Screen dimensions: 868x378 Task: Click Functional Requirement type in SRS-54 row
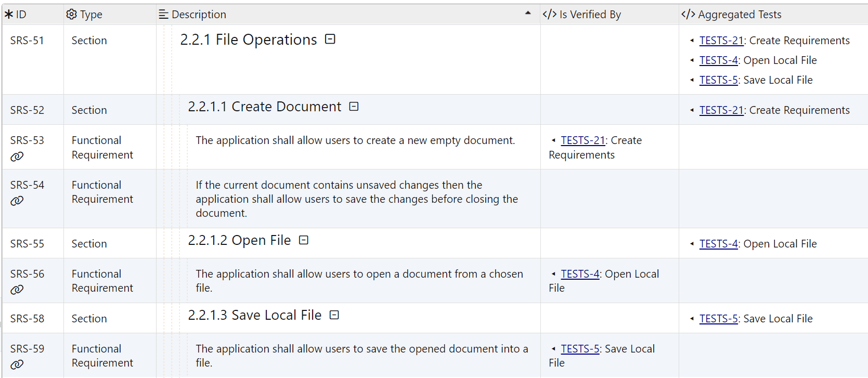pyautogui.click(x=102, y=192)
